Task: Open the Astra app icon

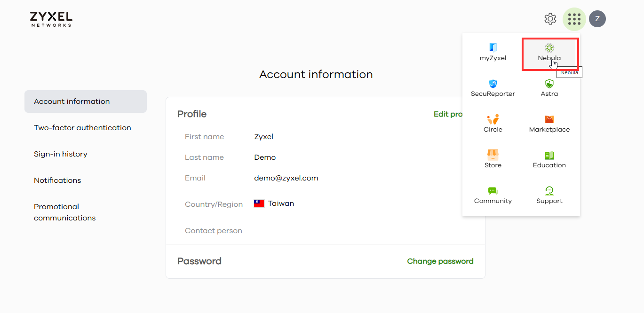Action: coord(549,84)
